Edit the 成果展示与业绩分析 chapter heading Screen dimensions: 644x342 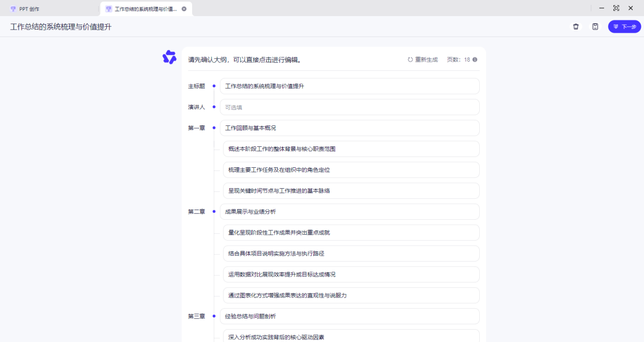click(x=349, y=211)
